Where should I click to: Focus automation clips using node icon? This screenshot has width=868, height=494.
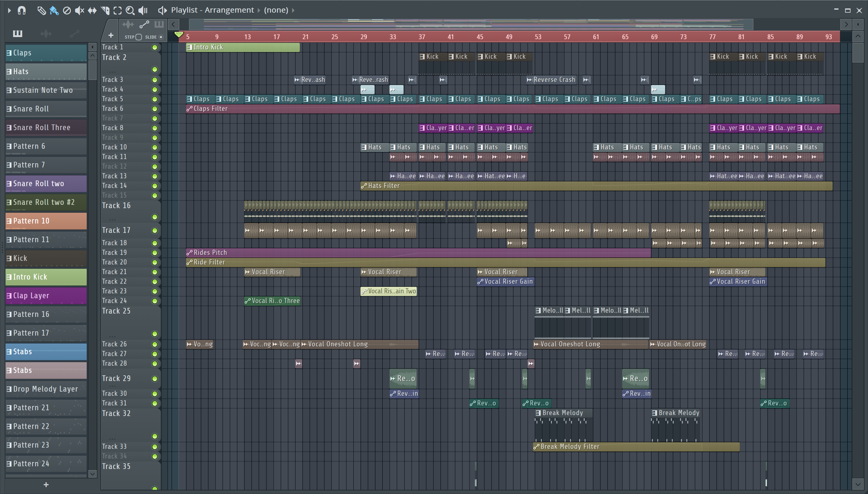tap(144, 24)
